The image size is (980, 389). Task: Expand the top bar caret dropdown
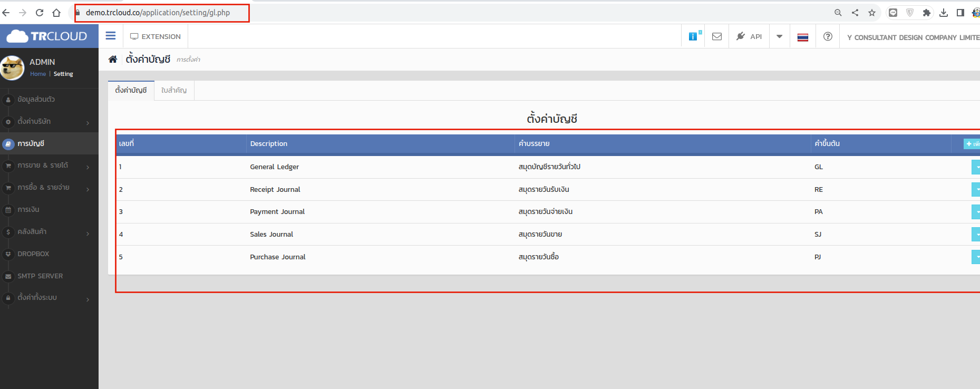tap(780, 36)
